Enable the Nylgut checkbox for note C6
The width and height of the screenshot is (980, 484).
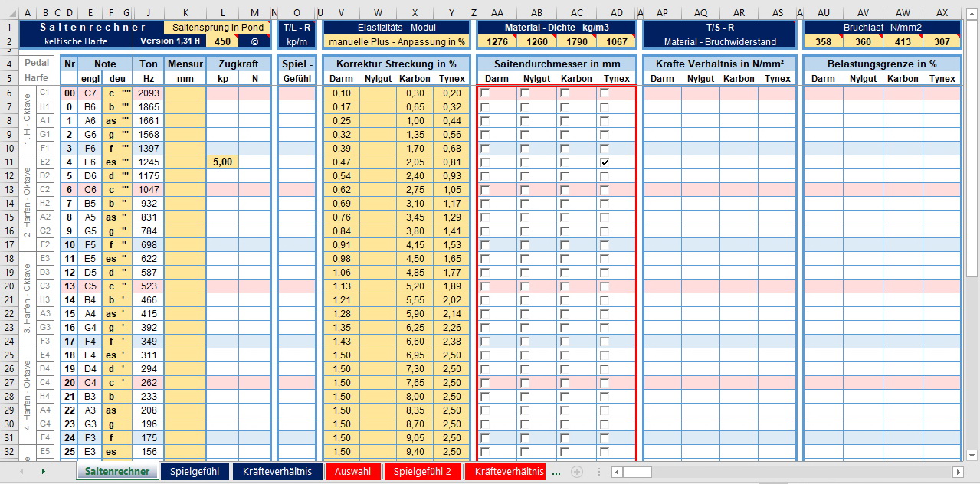525,190
